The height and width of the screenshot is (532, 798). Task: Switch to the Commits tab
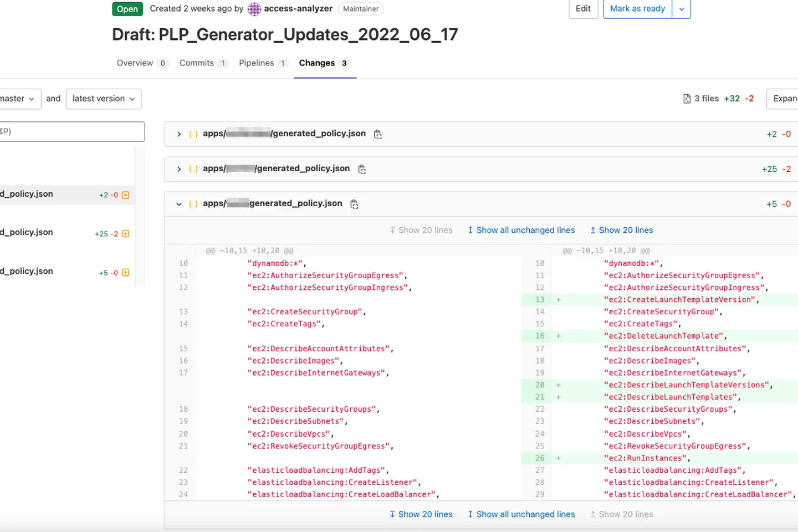203,63
